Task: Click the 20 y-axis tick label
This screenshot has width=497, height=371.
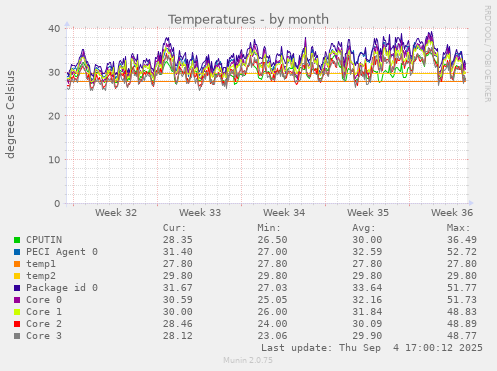Action: click(x=54, y=116)
